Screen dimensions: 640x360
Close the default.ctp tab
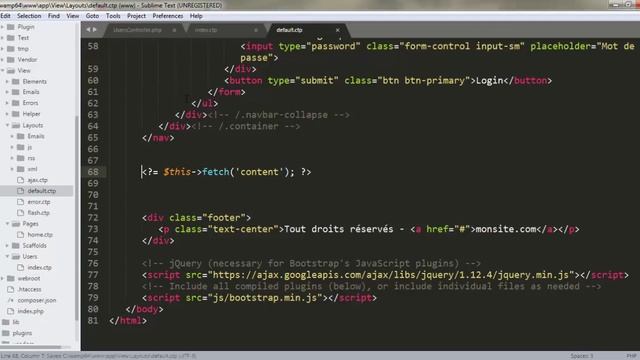click(x=338, y=30)
